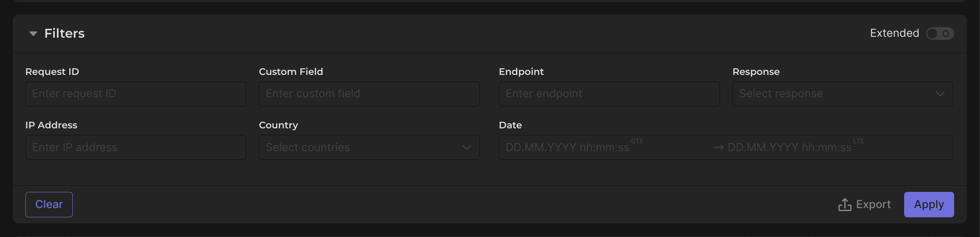Open the Select countries dropdown
The width and height of the screenshot is (980, 237).
(360, 148)
